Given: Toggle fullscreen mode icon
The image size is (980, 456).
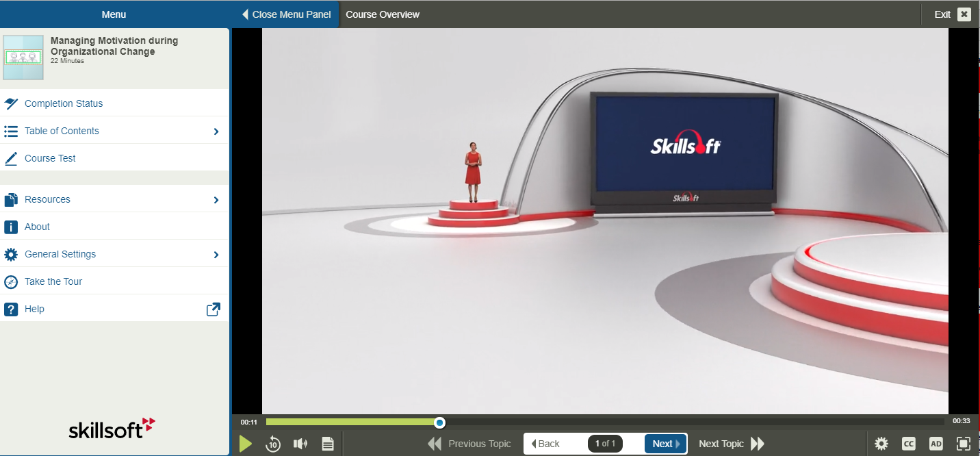Looking at the screenshot, I should tap(963, 444).
